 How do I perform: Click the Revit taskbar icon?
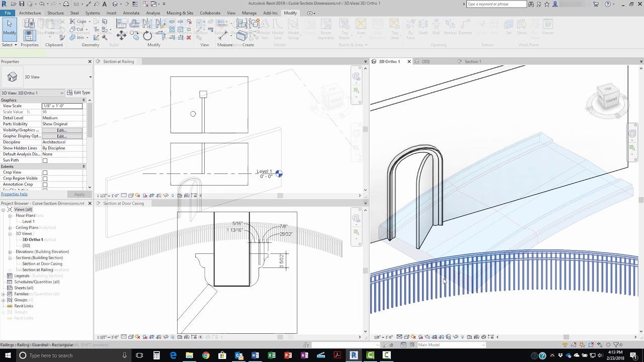click(x=354, y=355)
